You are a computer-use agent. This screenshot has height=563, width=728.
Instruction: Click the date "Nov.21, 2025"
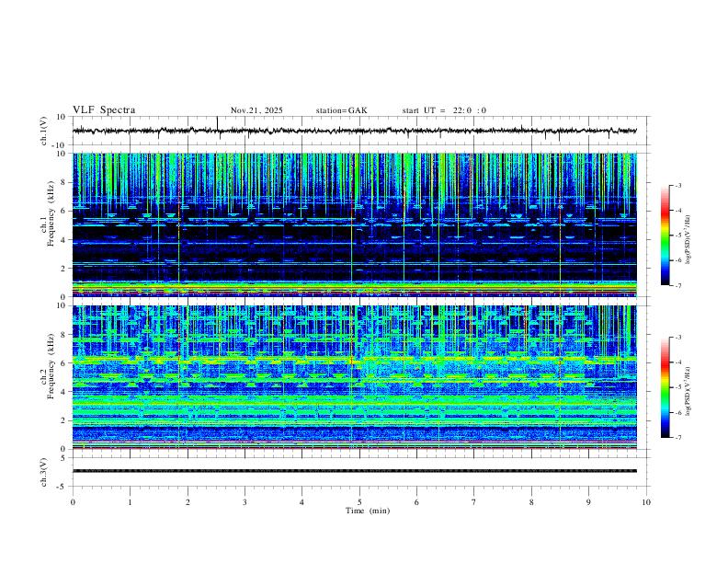point(256,110)
